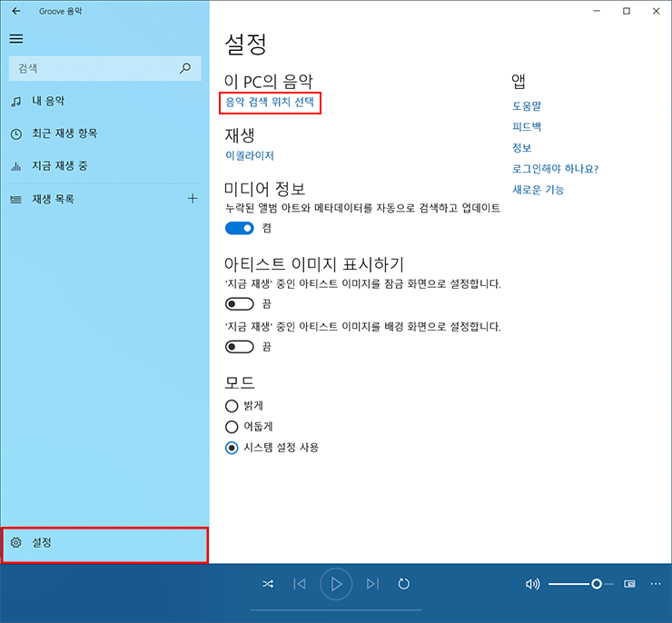Screen dimensions: 672x623
Task: Open the hamburger navigation menu
Action: [x=16, y=39]
